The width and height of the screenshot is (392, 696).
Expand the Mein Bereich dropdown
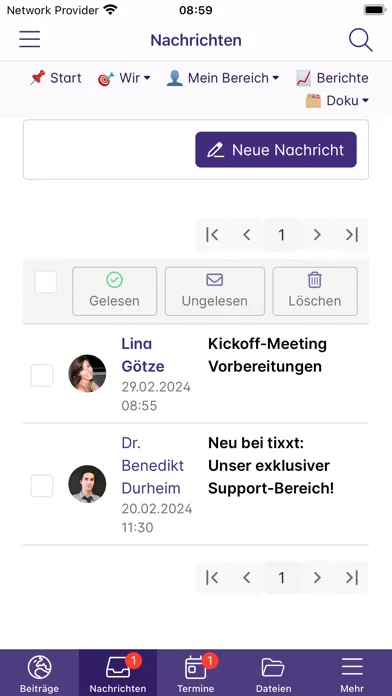(x=223, y=78)
